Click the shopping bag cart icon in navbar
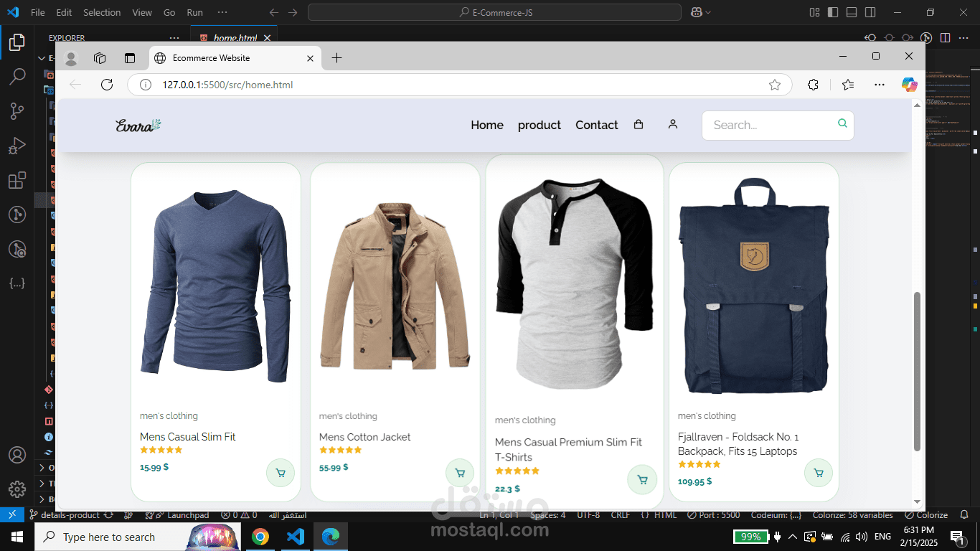980x551 pixels. pyautogui.click(x=639, y=124)
